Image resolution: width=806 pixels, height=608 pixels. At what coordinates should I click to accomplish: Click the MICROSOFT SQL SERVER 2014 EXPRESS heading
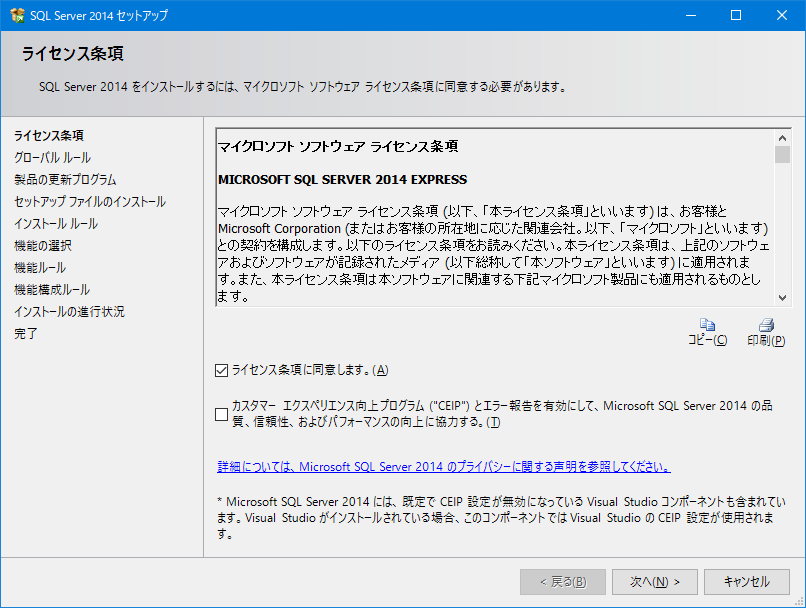(342, 179)
